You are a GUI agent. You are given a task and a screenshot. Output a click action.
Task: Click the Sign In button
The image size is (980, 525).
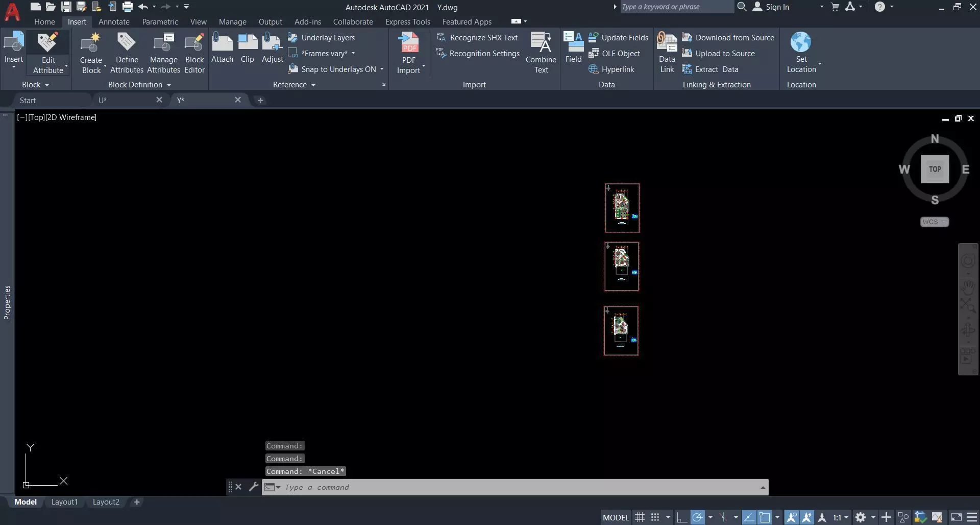771,7
